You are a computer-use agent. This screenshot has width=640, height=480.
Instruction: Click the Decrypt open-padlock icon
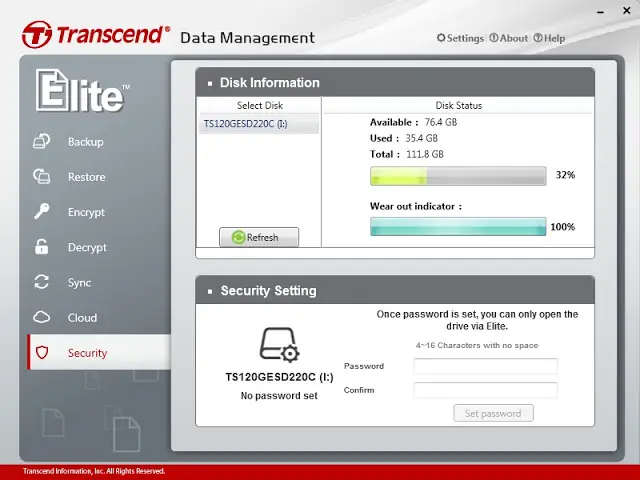pyautogui.click(x=42, y=247)
